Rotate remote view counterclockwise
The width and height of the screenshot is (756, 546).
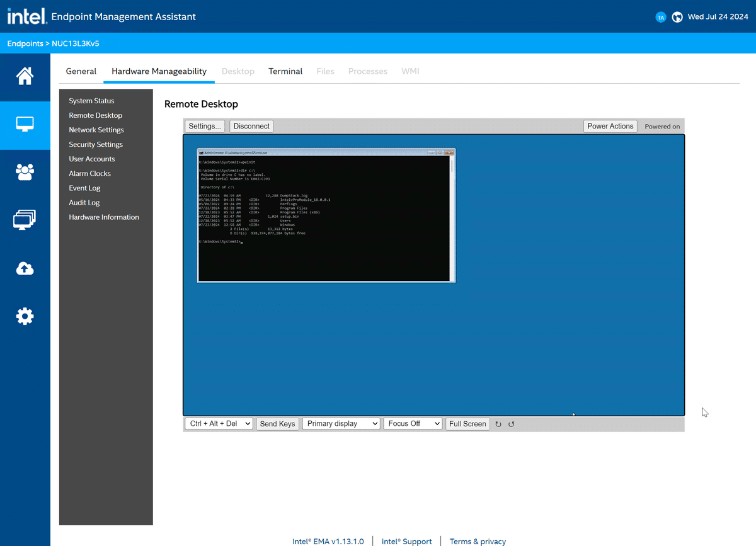coord(512,424)
